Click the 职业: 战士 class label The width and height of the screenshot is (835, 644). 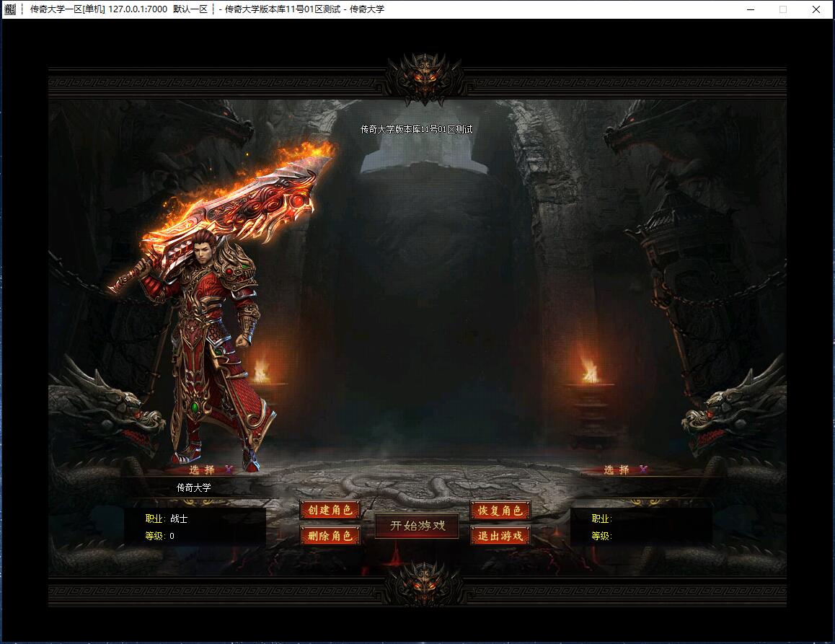(166, 519)
